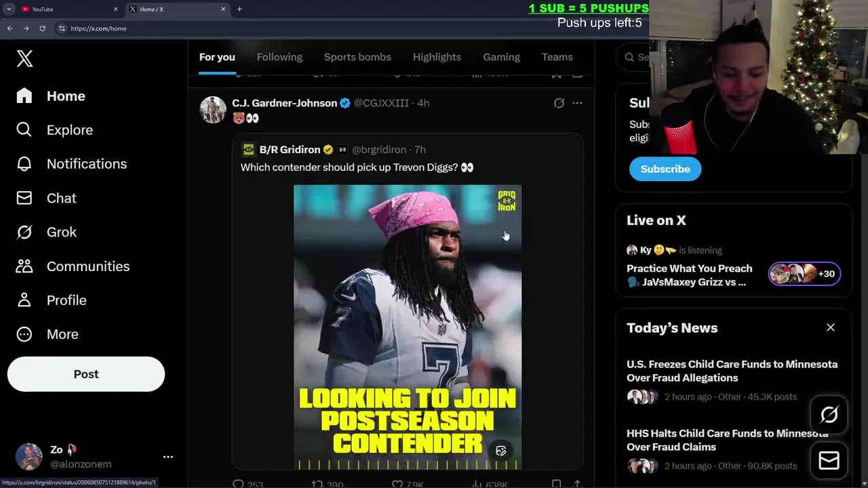Viewport: 868px width, 488px height.
Task: Click the Profile person icon
Action: coord(24,300)
